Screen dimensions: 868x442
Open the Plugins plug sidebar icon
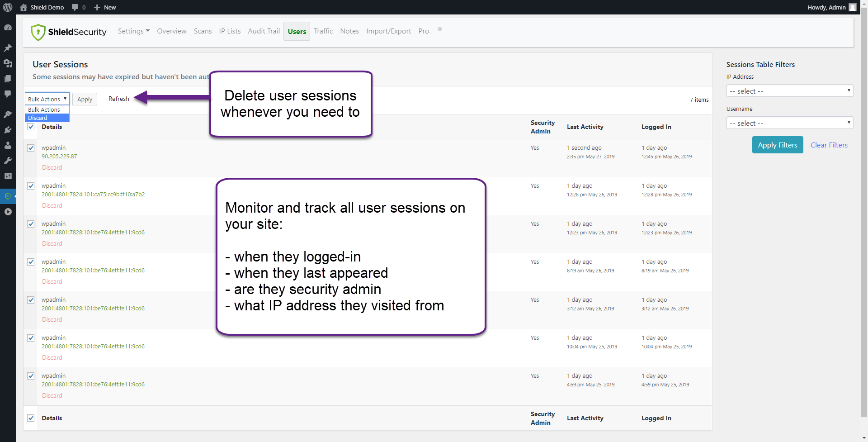[x=8, y=130]
